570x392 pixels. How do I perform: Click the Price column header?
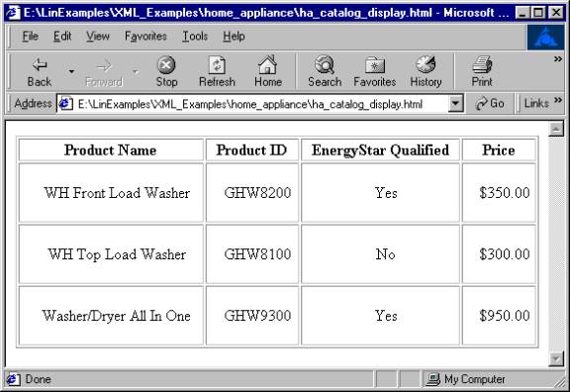click(499, 150)
